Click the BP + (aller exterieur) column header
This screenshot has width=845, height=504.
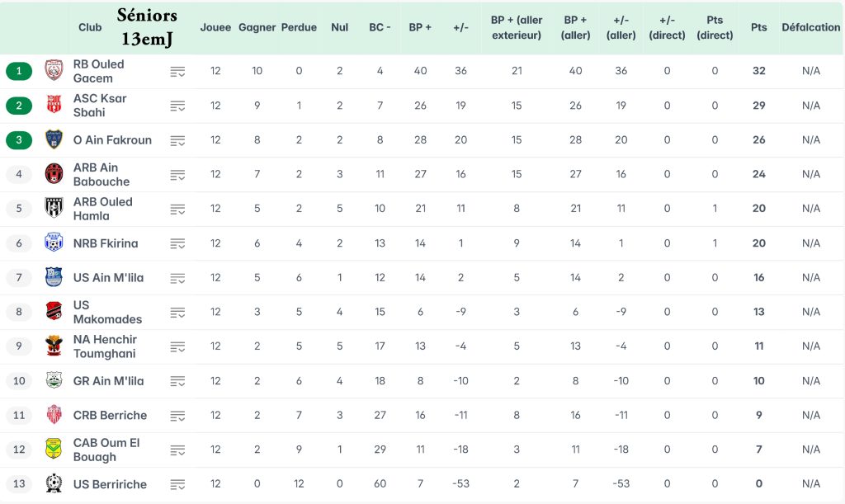(517, 27)
